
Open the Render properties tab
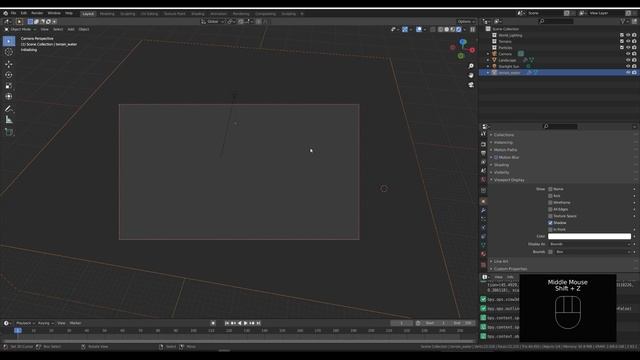click(x=483, y=144)
